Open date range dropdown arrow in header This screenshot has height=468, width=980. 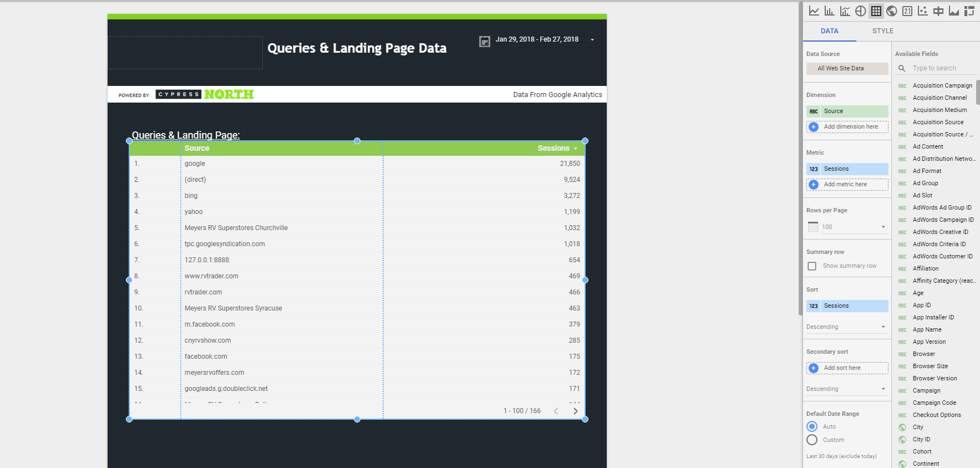click(x=592, y=40)
